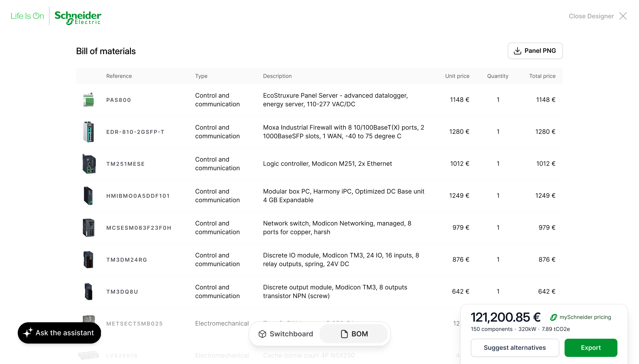Screen dimensions: 639x364
Task: Click the 979 € total price of MCSESM083F23F0H
Action: tap(547, 228)
